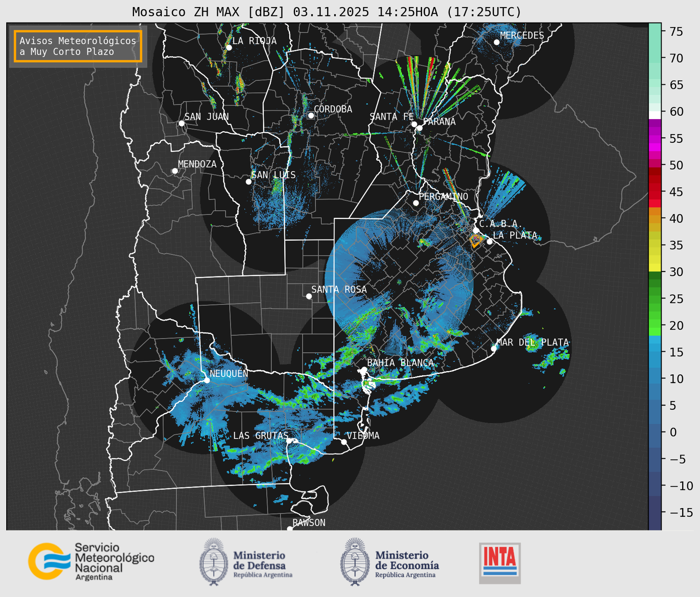Click the 45 tick label on the color scale

(x=676, y=192)
